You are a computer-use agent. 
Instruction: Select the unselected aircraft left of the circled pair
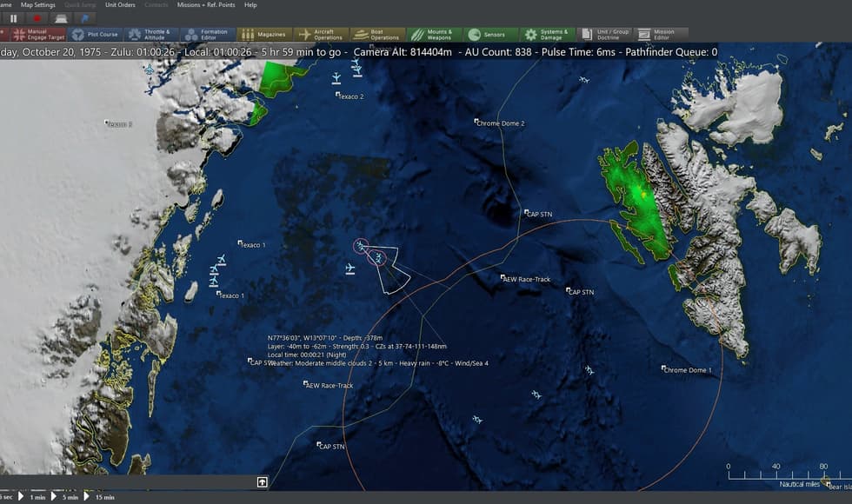pyautogui.click(x=350, y=269)
